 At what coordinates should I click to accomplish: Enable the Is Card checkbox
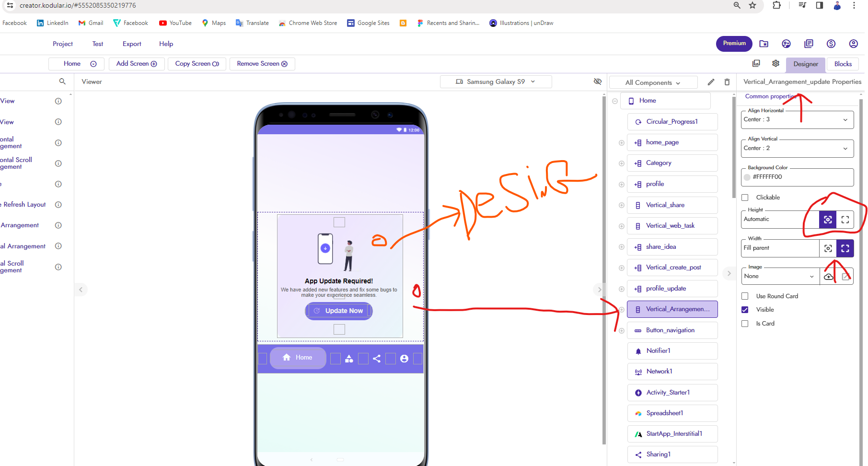point(745,324)
